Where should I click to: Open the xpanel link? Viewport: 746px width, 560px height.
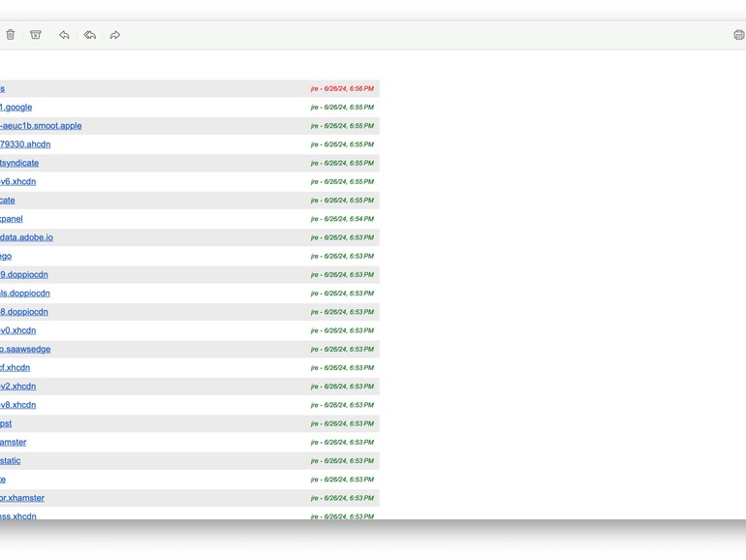tap(12, 219)
